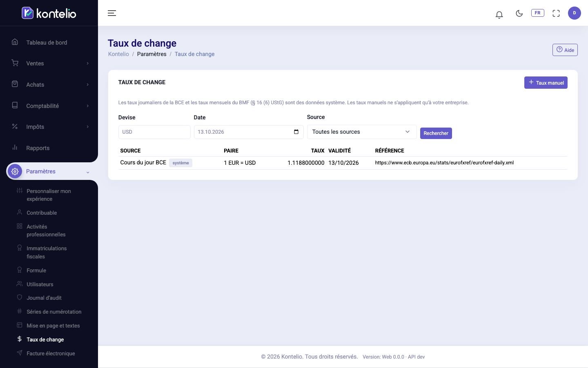Click Cours du jour BCE source
Screen dimensions: 588x368
pyautogui.click(x=143, y=162)
